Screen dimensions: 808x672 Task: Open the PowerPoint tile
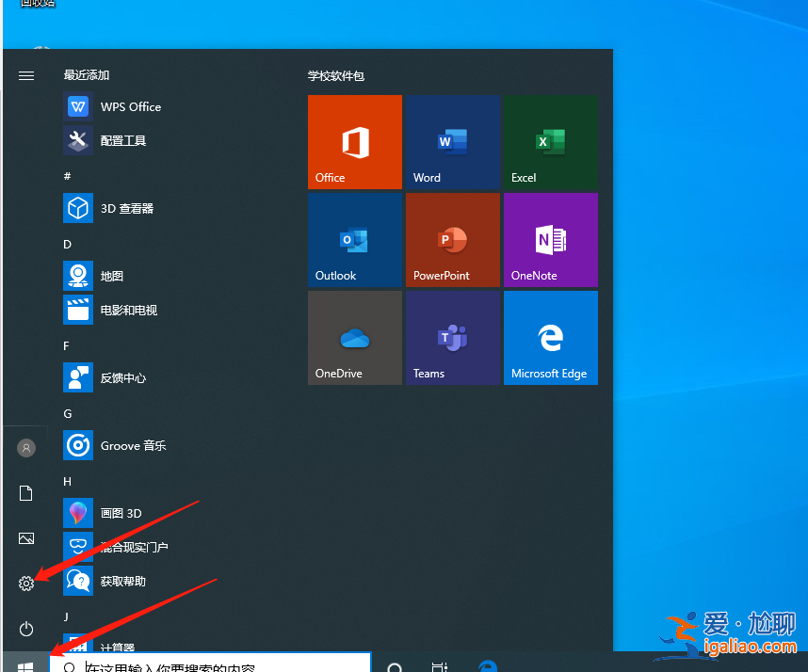point(453,239)
